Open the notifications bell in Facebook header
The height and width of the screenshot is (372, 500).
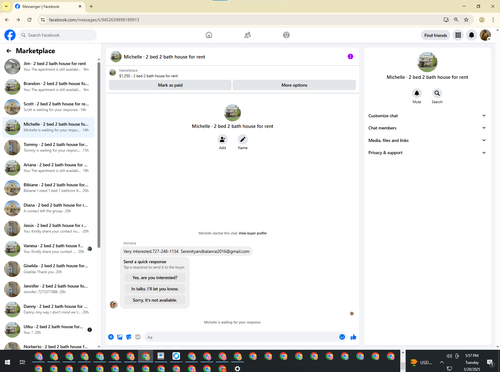click(472, 35)
